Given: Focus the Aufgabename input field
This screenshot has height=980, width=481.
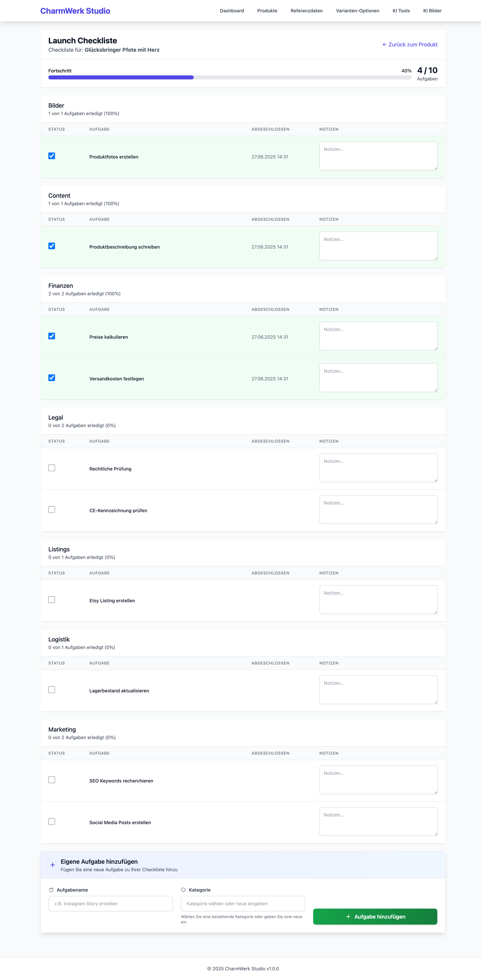Looking at the screenshot, I should coord(110,904).
